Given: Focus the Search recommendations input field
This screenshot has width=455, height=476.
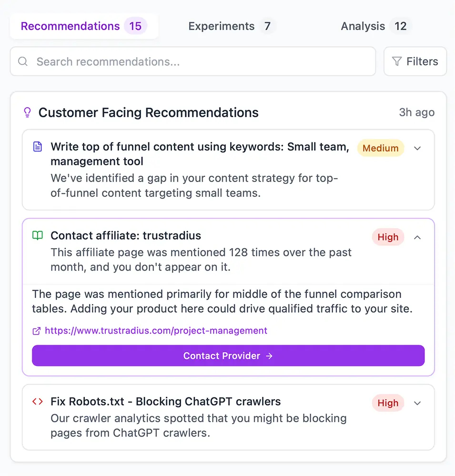Looking at the screenshot, I should click(x=200, y=61).
